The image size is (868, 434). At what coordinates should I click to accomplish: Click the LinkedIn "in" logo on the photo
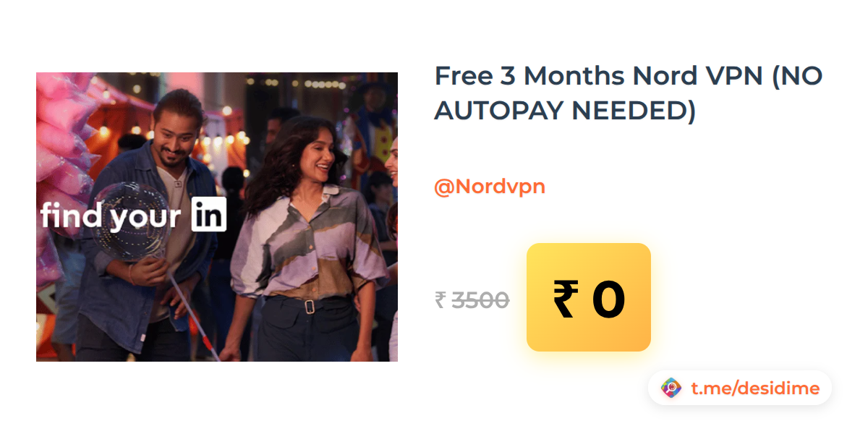click(x=209, y=214)
